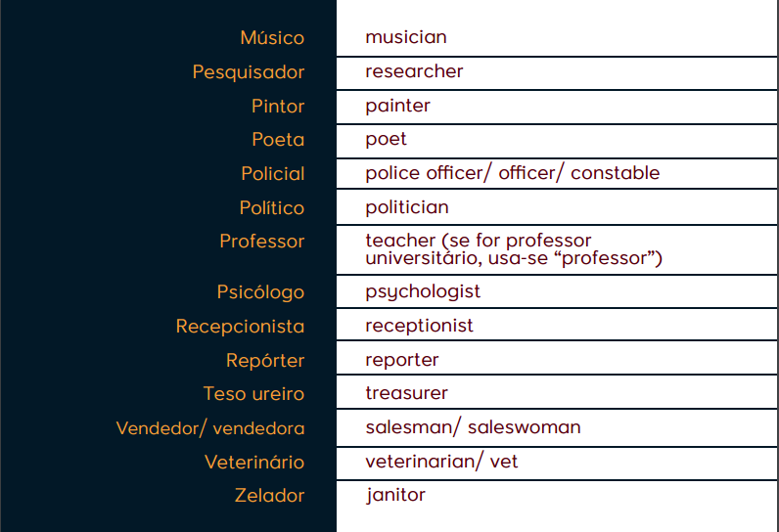This screenshot has height=532, width=779.
Task: Click the "police officer/ officer/ constable" text
Action: point(512,173)
